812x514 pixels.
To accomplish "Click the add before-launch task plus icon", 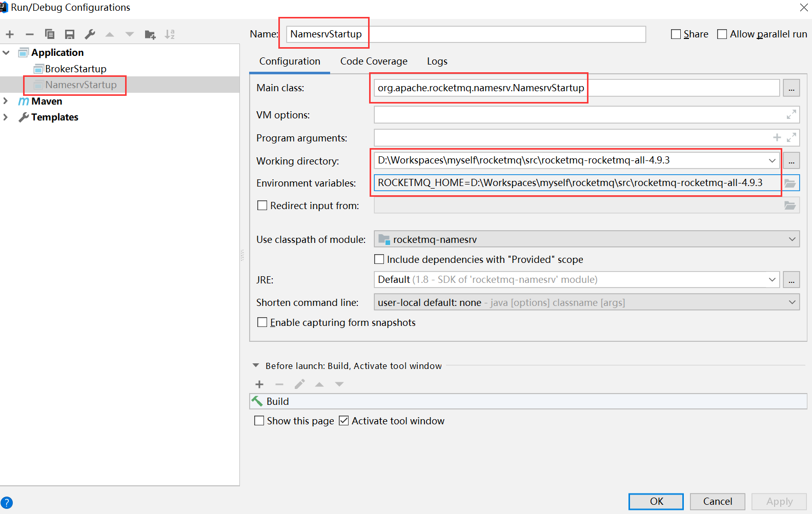I will tap(259, 384).
